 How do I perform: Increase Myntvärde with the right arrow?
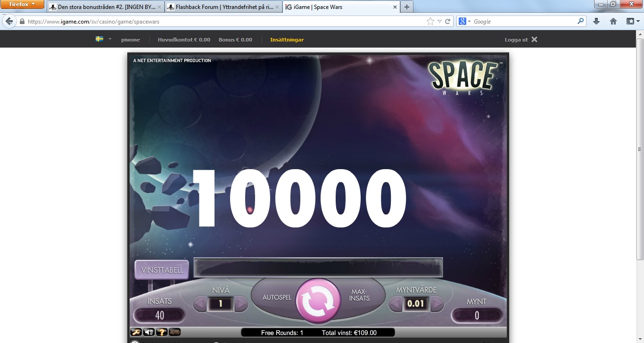pyautogui.click(x=437, y=304)
